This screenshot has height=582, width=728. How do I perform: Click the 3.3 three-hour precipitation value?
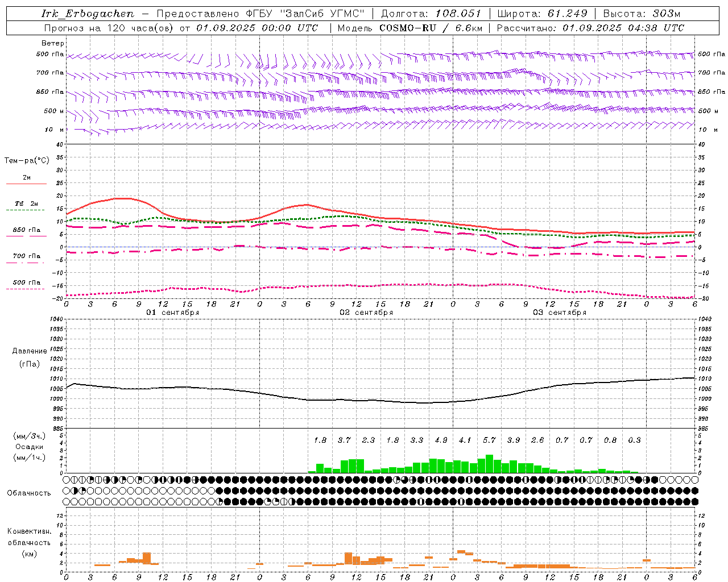(x=417, y=440)
